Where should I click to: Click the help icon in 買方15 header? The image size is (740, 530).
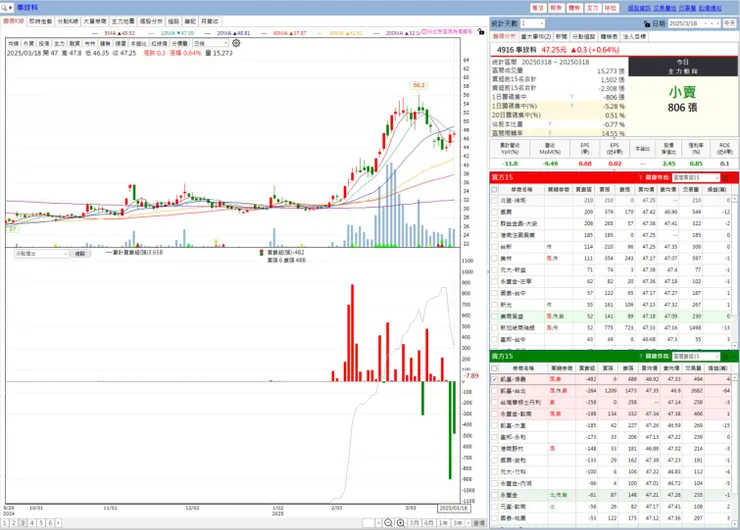pyautogui.click(x=640, y=177)
